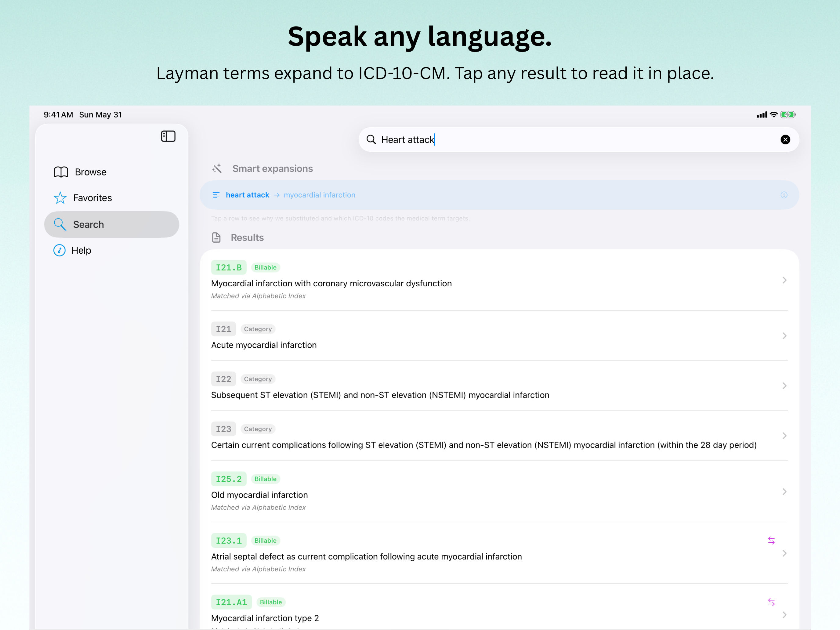The image size is (840, 630).
Task: Click the Smart expansions sparkle icon
Action: (217, 168)
